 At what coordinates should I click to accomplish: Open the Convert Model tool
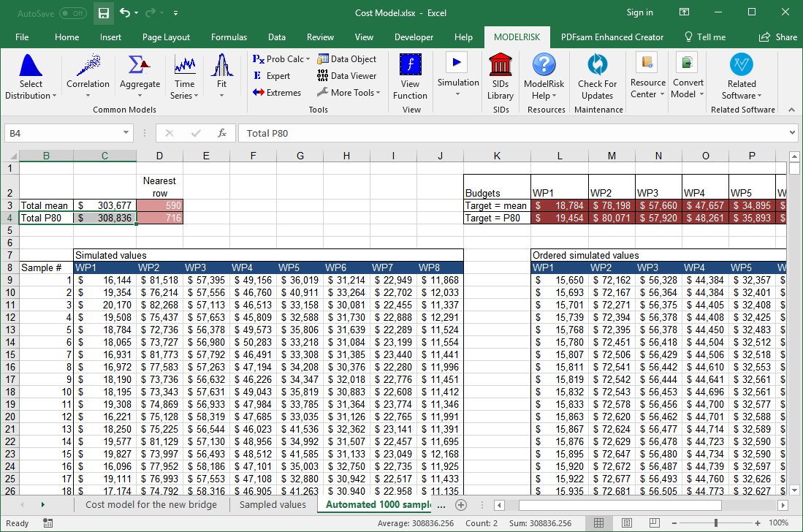tap(688, 75)
